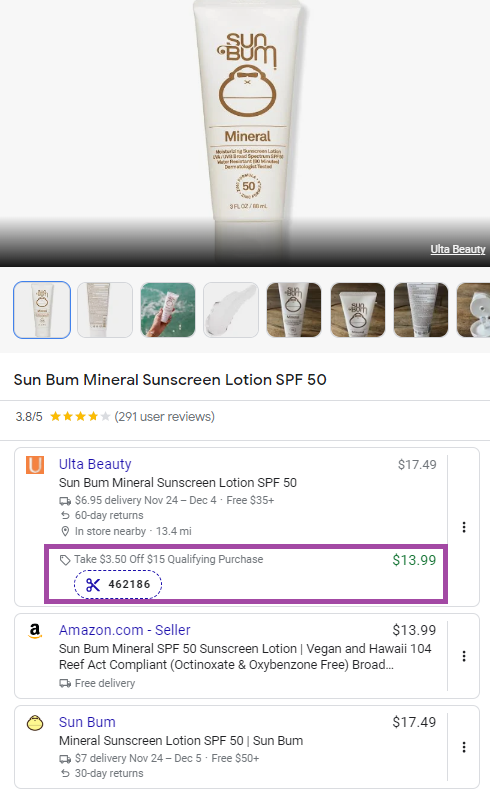Click the 60-day returns arrow icon
494x789 pixels.
click(x=65, y=515)
